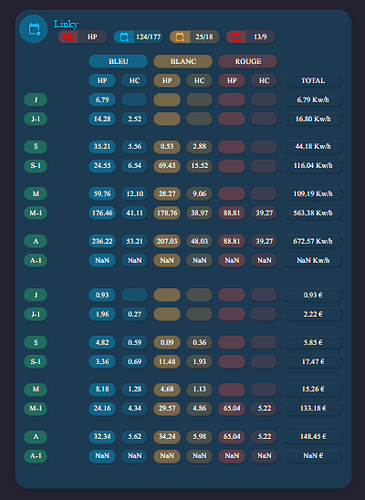Click the HP header under BLANC
365x500 pixels.
[x=167, y=81]
